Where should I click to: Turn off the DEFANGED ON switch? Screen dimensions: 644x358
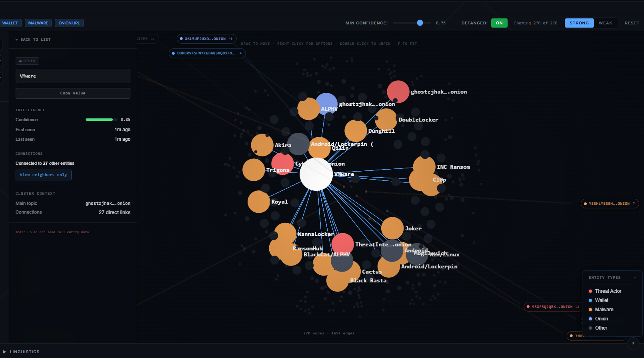[499, 23]
